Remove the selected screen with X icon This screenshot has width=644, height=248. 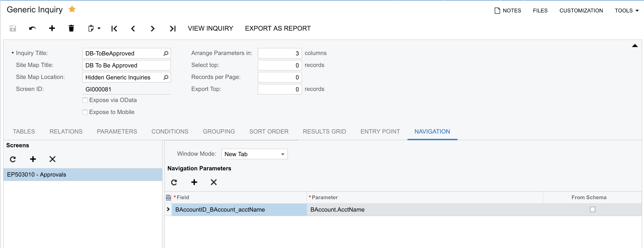(52, 159)
